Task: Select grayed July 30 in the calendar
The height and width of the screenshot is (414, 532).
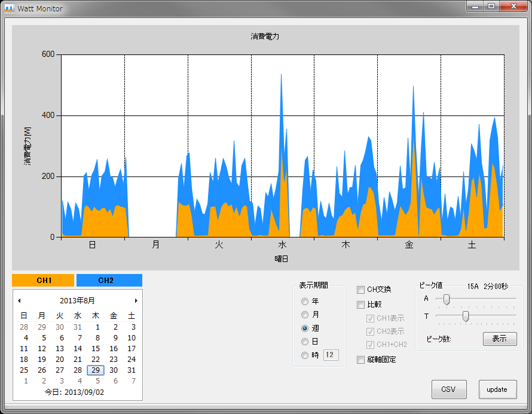Action: (60, 327)
